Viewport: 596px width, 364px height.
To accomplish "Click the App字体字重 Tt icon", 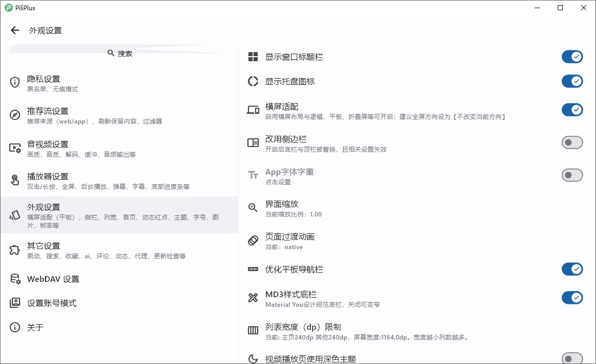I will 253,175.
